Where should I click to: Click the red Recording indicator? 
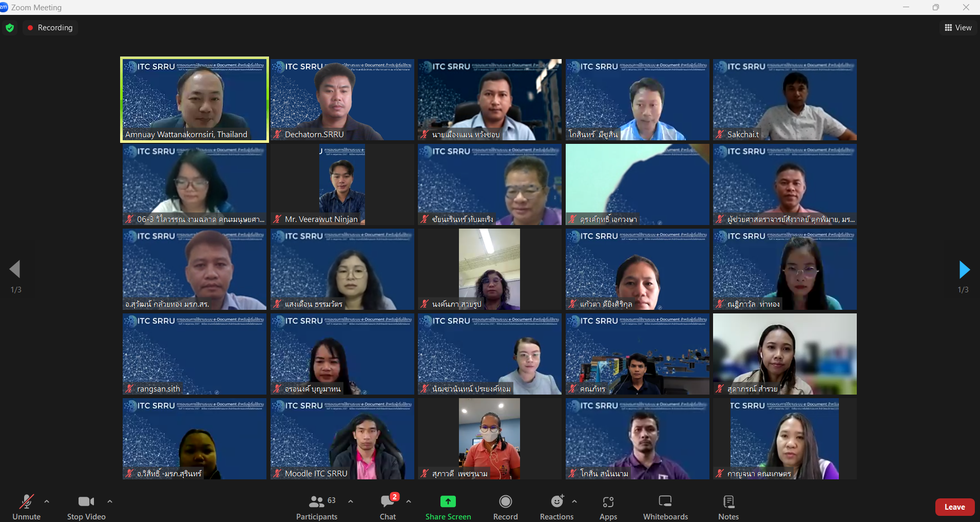[50, 28]
